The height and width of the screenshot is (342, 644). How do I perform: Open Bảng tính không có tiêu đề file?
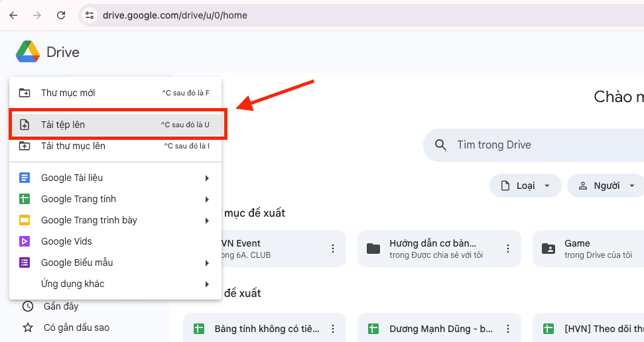click(265, 329)
